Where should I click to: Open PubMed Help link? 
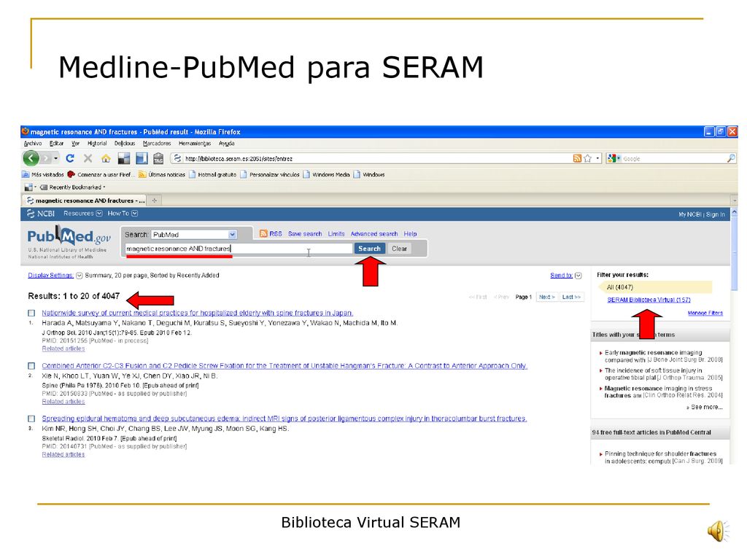tap(410, 234)
